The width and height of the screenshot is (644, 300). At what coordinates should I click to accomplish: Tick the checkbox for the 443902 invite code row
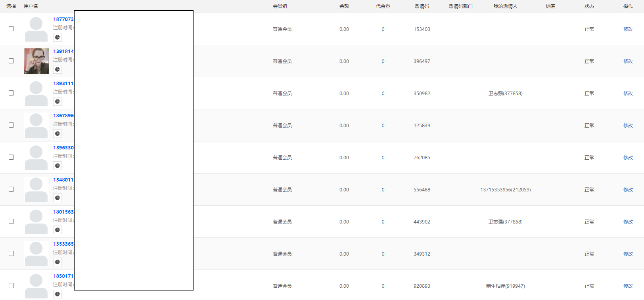[11, 222]
